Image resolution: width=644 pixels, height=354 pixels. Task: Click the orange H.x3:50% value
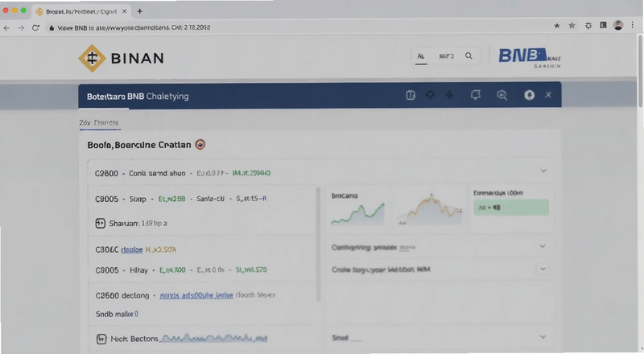[160, 249]
